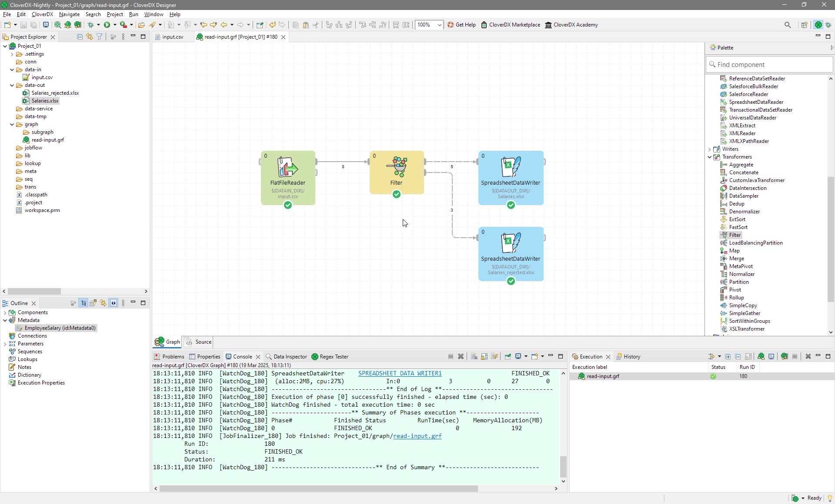Collapse all in Project Explorer

80,37
